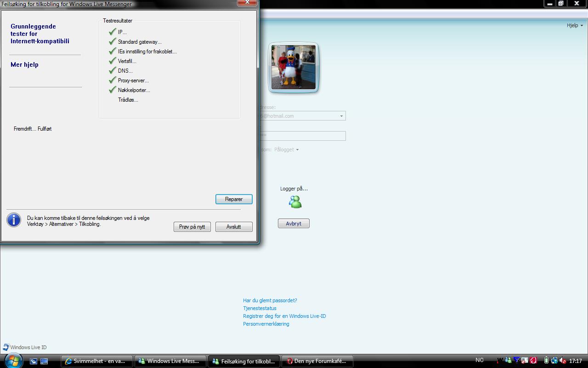Open Grunnleggende tester for Internett-kompatibili

(40, 34)
